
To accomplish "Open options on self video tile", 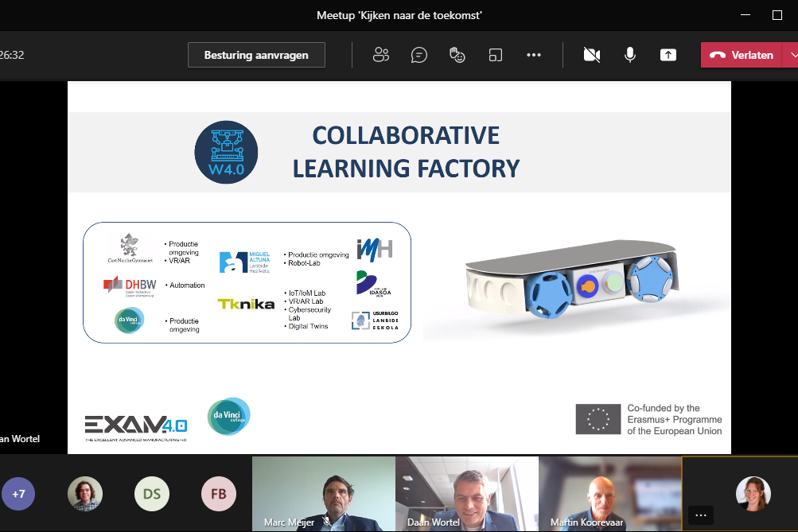I will point(700,515).
